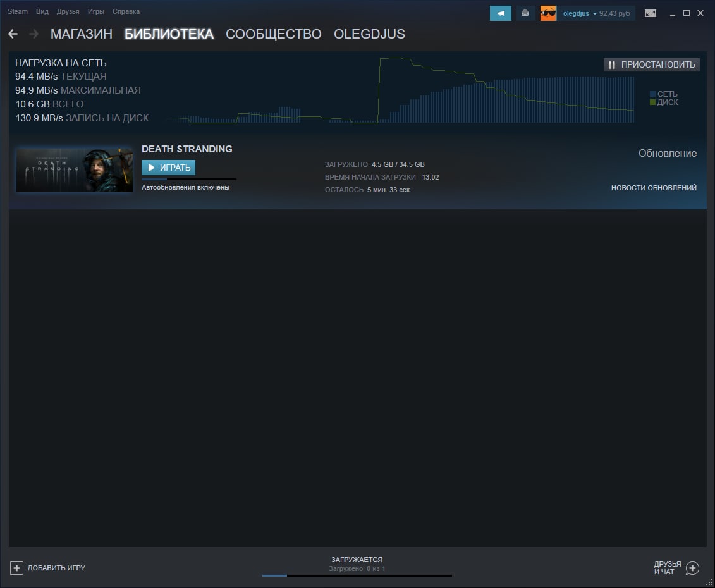Click the DEATH STRANDING title

point(187,149)
